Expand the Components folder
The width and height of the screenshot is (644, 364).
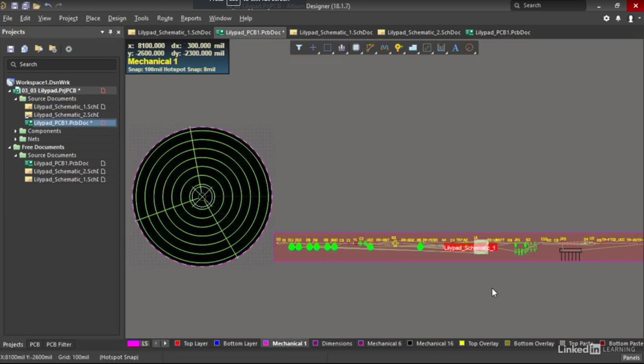pyautogui.click(x=16, y=131)
